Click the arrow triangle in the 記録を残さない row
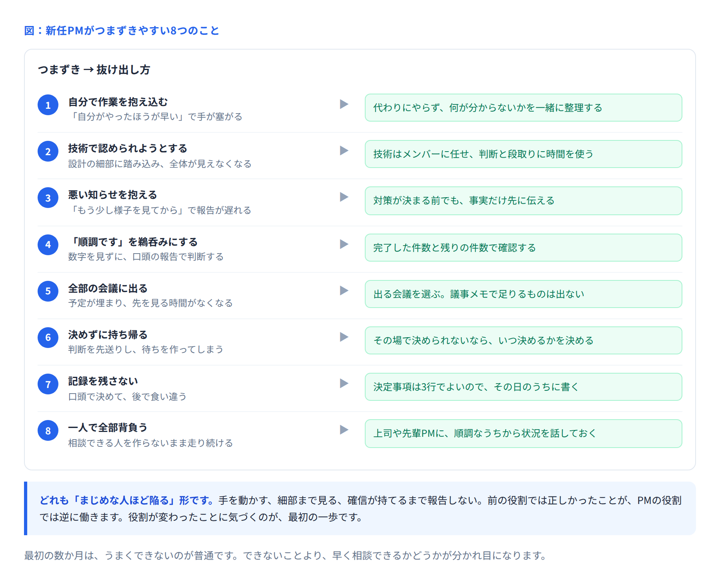The image size is (720, 588). click(344, 383)
